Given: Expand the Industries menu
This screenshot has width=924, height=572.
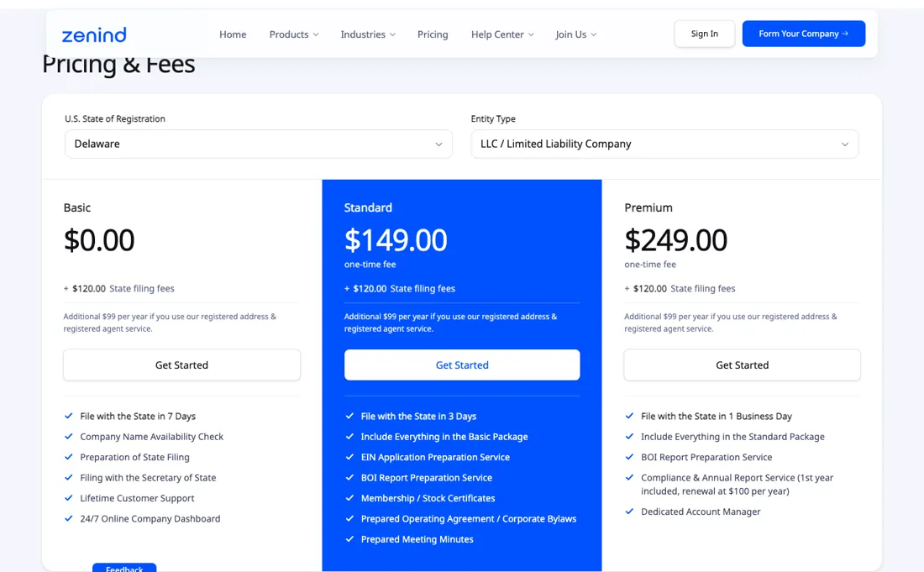Looking at the screenshot, I should click(368, 34).
